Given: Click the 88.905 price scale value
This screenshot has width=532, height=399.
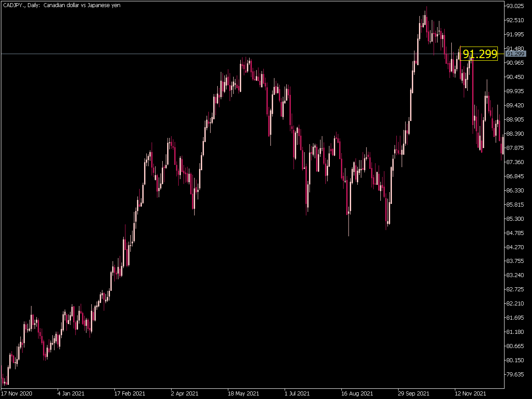Looking at the screenshot, I should coord(516,120).
